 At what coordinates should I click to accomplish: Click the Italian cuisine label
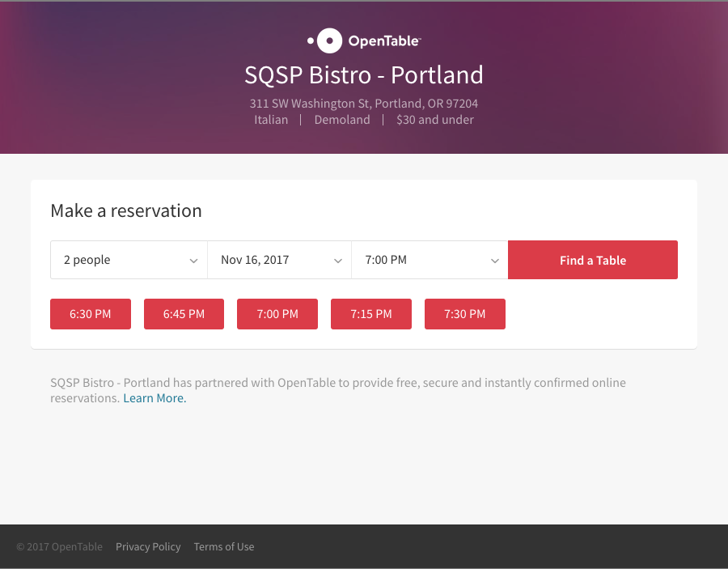[x=271, y=120]
